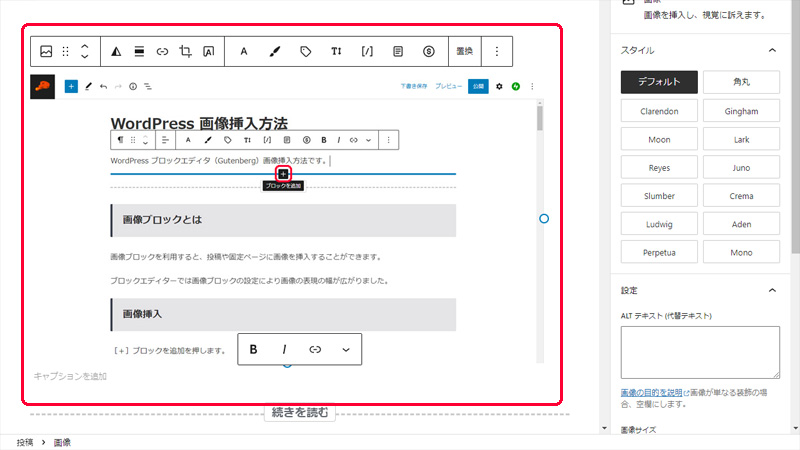Apply the Crema style
Screen dimensions: 800x450
[x=741, y=196]
